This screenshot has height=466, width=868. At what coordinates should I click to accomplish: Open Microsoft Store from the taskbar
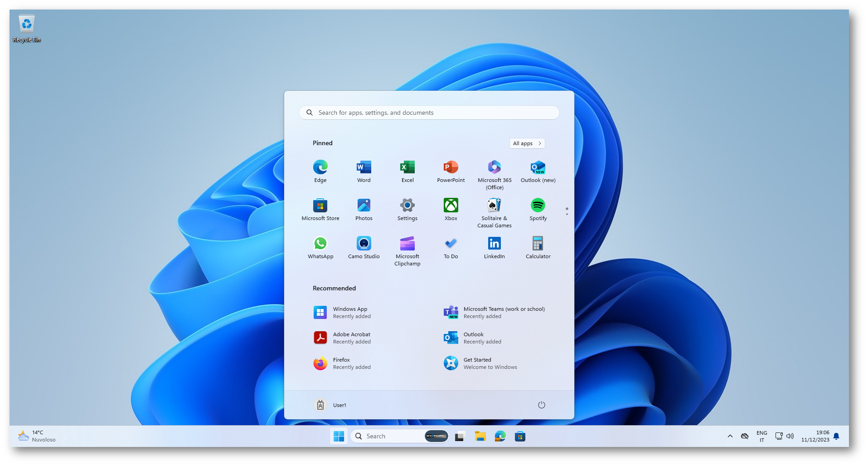click(520, 437)
